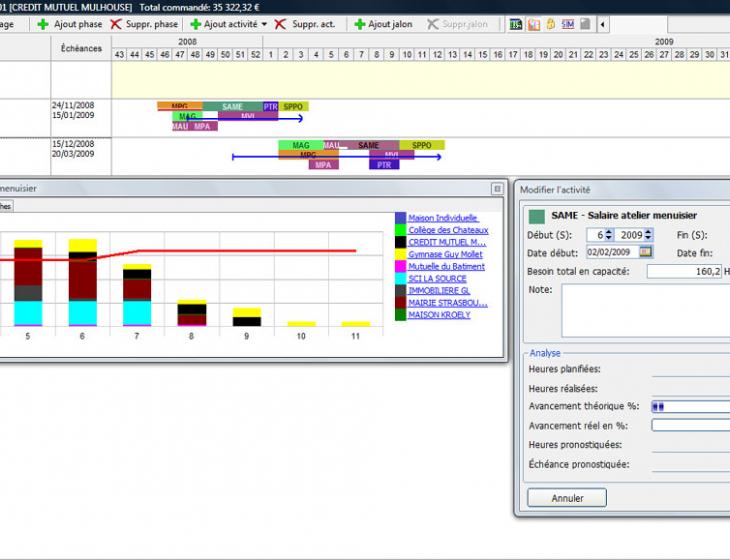Decrease the Début year 2009 spinner
Image resolution: width=730 pixels, height=560 pixels.
coord(648,238)
